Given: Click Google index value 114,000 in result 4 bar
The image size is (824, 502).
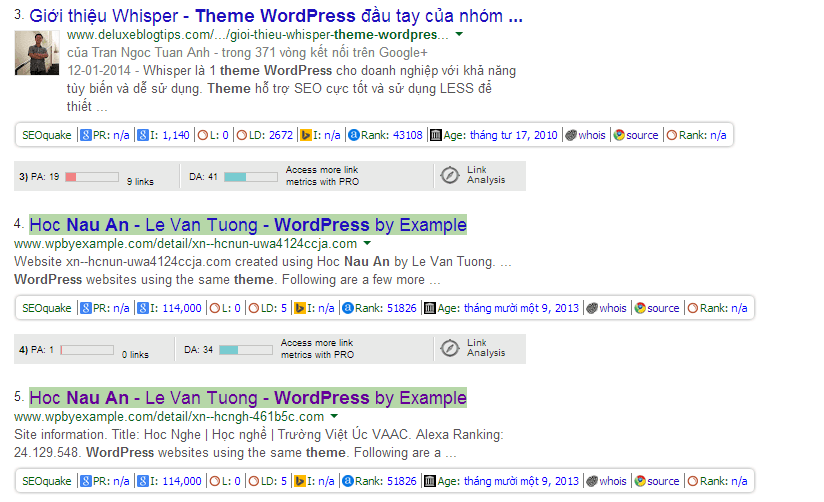Looking at the screenshot, I should coord(182,308).
